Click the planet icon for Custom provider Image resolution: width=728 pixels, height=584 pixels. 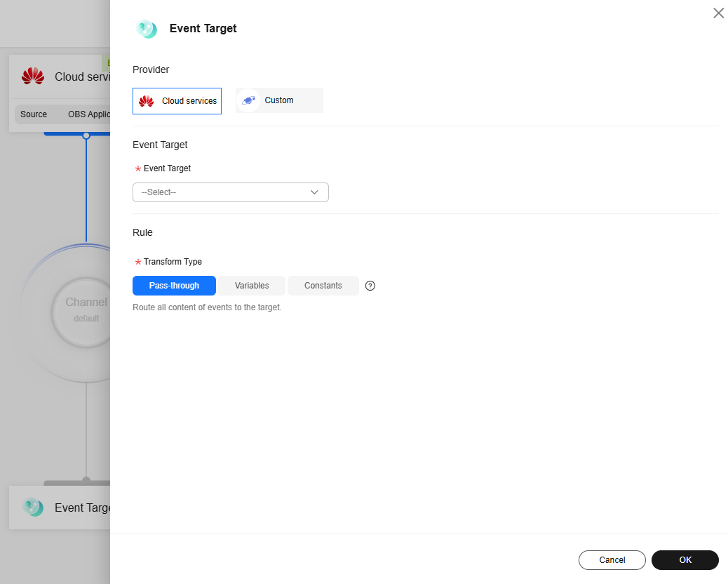point(248,100)
